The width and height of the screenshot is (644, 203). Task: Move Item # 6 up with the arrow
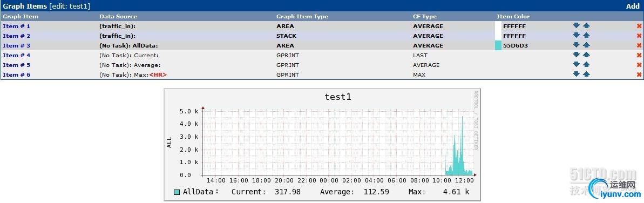tap(586, 74)
